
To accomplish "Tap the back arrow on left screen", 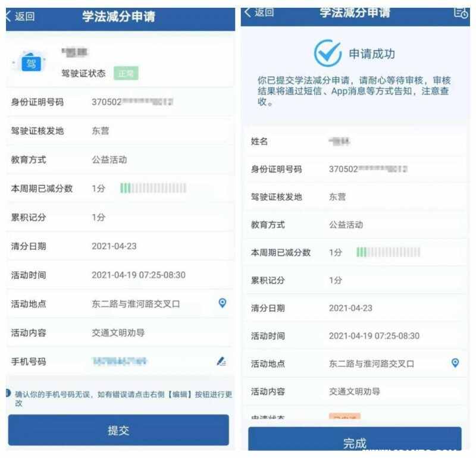I will [8, 17].
